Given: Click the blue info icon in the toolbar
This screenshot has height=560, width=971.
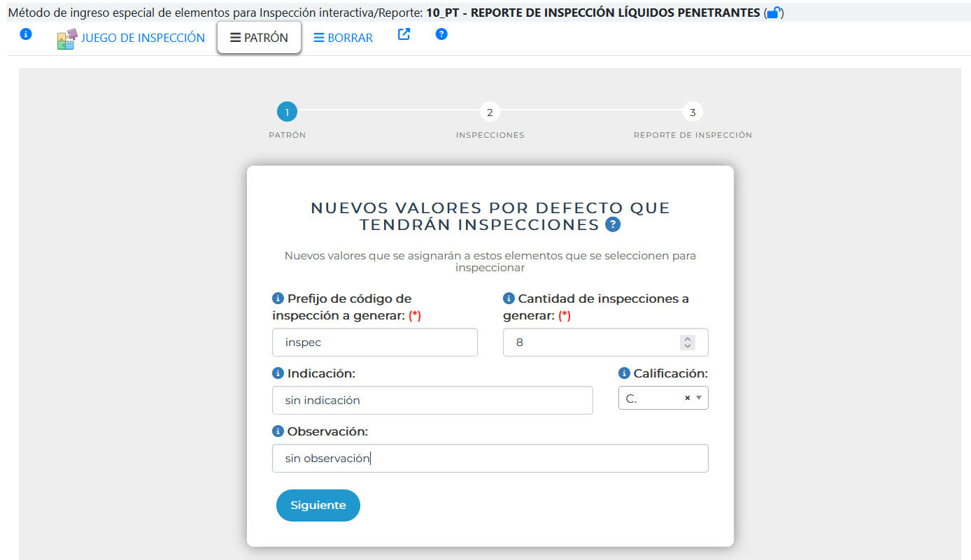Looking at the screenshot, I should pos(26,34).
